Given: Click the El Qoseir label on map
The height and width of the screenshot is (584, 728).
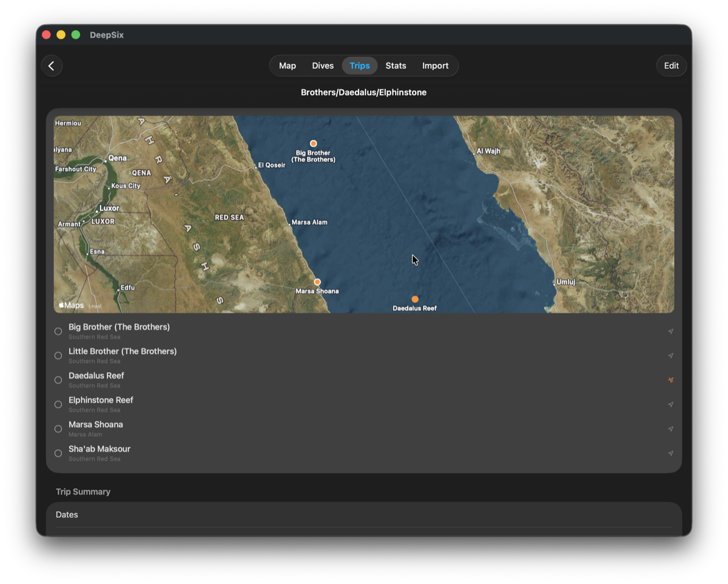Looking at the screenshot, I should coord(272,165).
